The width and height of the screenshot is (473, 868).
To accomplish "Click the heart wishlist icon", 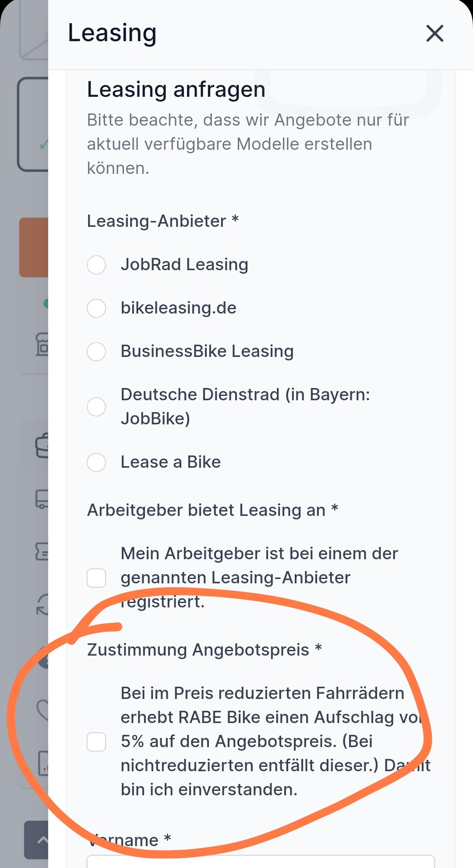I will [42, 709].
